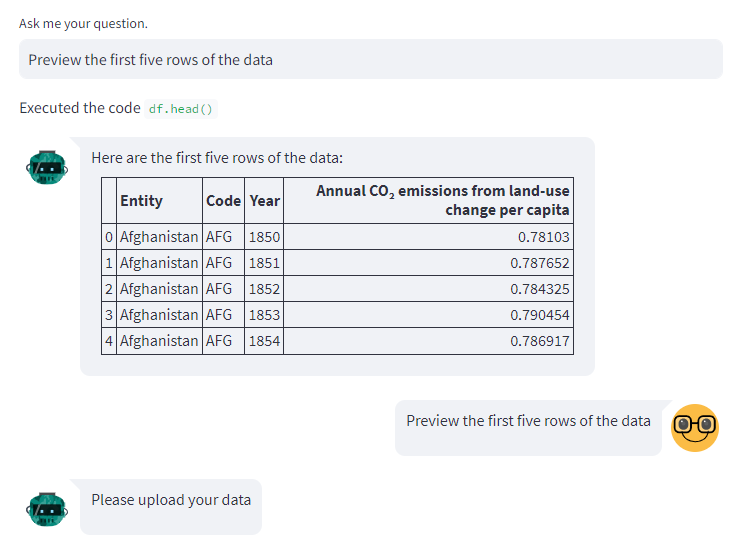The height and width of the screenshot is (548, 745).
Task: Focus the question input field
Action: point(370,60)
